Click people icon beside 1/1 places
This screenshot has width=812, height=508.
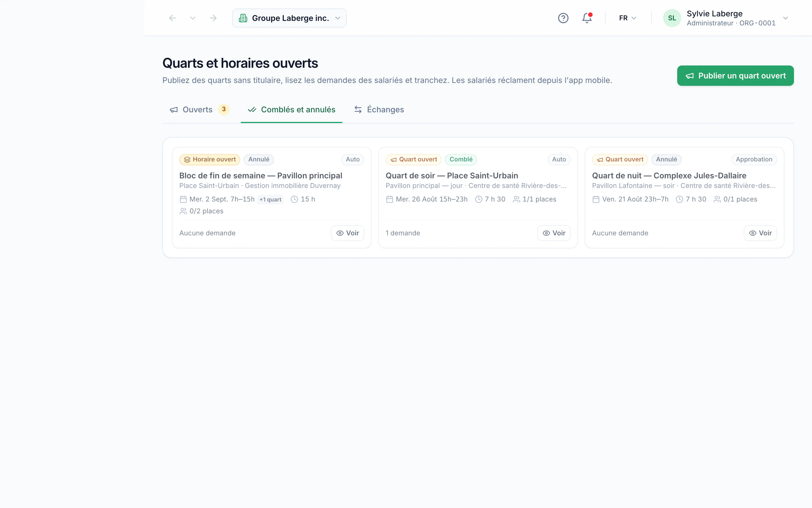(517, 199)
